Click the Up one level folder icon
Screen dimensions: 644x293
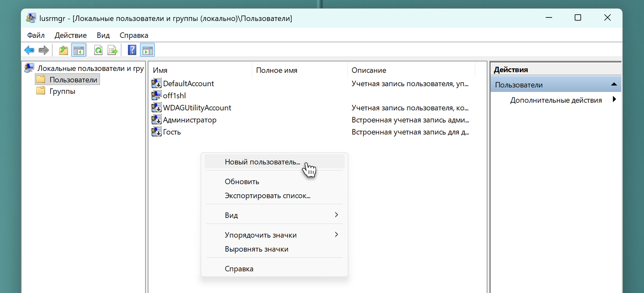[x=63, y=50]
